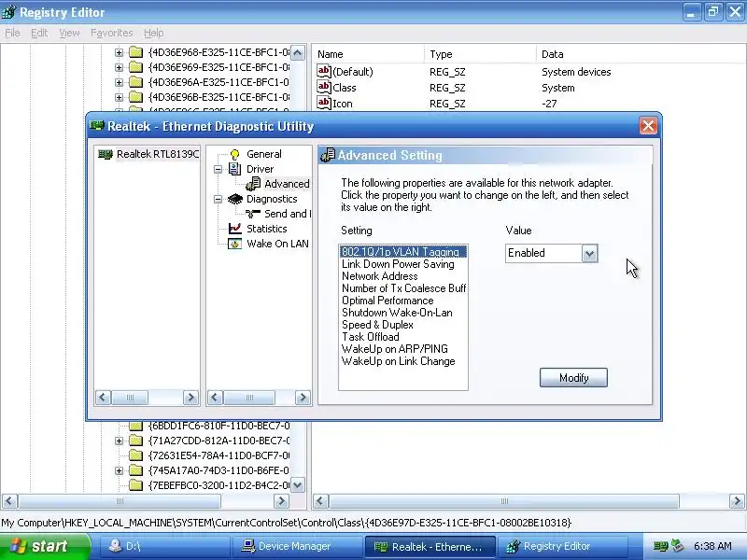The height and width of the screenshot is (560, 747).
Task: Click the Statistics chart icon
Action: 235,229
